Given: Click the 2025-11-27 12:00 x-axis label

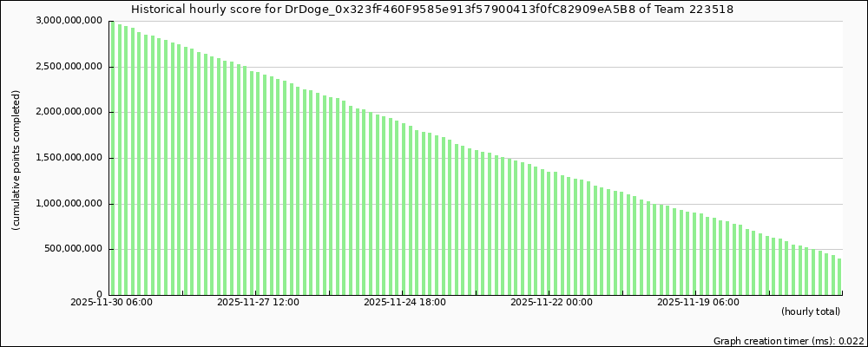Looking at the screenshot, I should 258,303.
